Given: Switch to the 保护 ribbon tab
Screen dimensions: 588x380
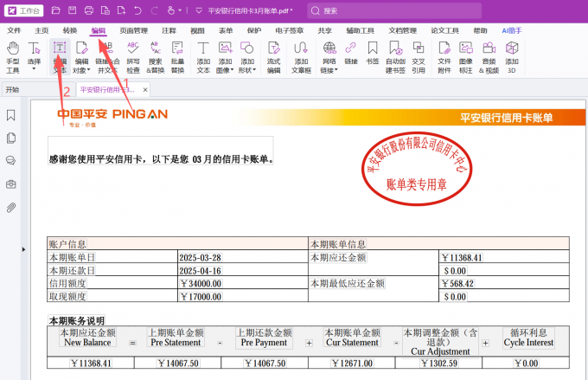Looking at the screenshot, I should (x=254, y=30).
